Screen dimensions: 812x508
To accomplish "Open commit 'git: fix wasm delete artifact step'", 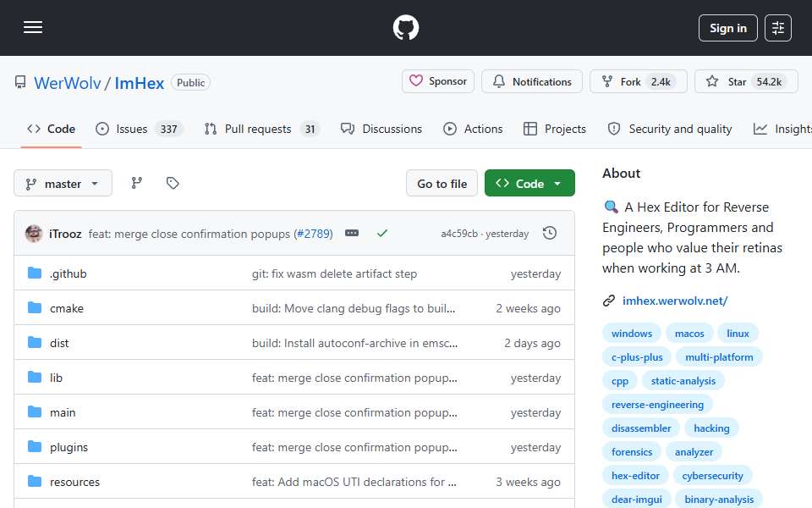I will click(x=335, y=273).
